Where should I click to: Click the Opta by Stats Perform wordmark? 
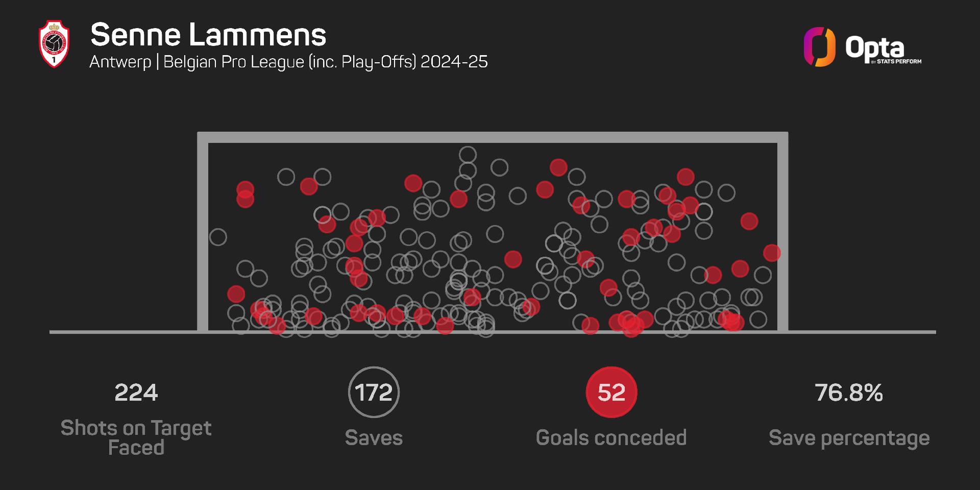(884, 51)
